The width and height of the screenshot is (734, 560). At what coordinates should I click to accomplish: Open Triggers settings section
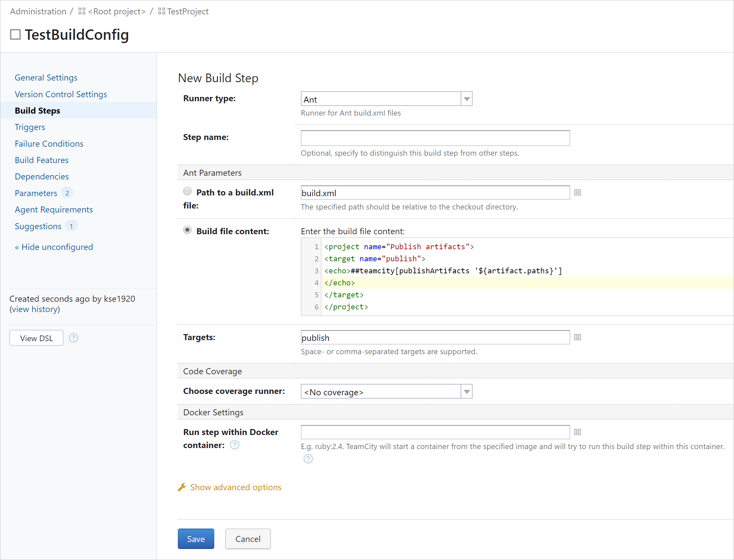pos(30,127)
